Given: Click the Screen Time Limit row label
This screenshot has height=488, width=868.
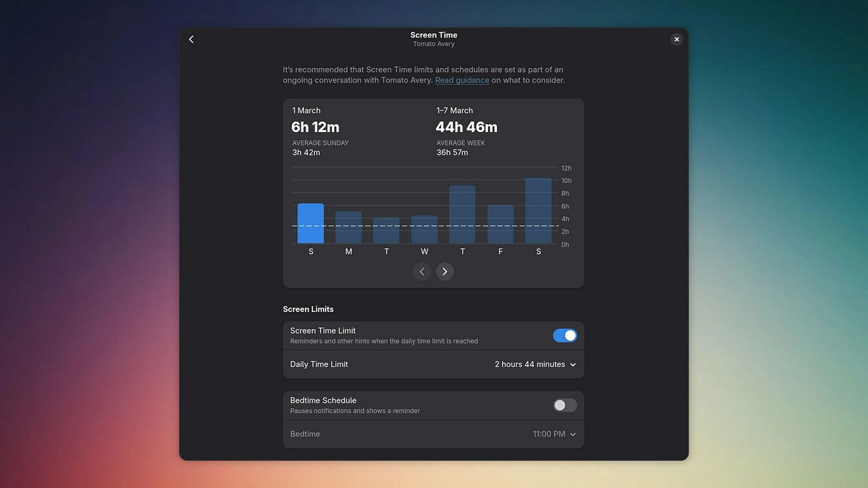Looking at the screenshot, I should tap(323, 331).
